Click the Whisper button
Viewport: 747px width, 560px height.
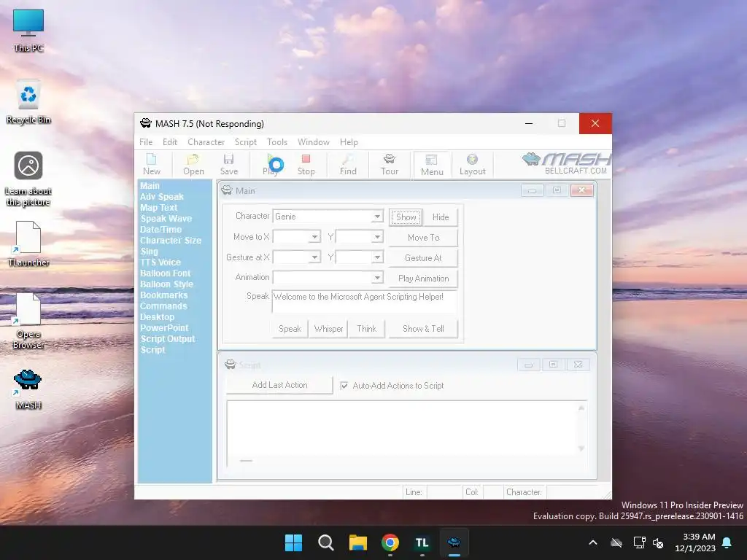click(x=329, y=329)
